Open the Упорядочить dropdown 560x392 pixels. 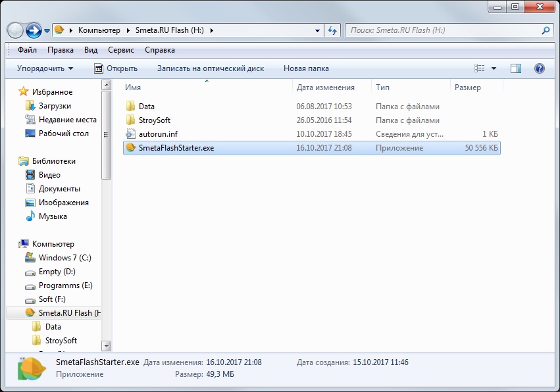(45, 68)
